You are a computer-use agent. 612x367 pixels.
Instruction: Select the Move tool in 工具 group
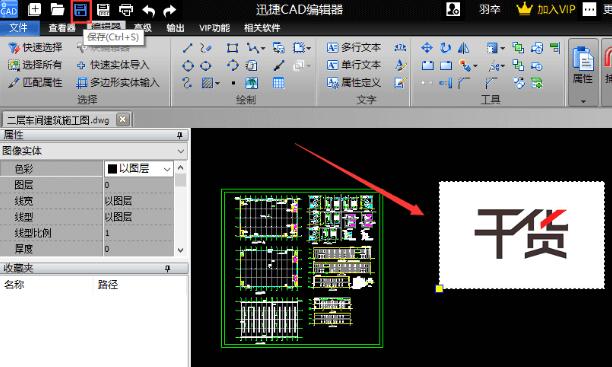[x=427, y=48]
